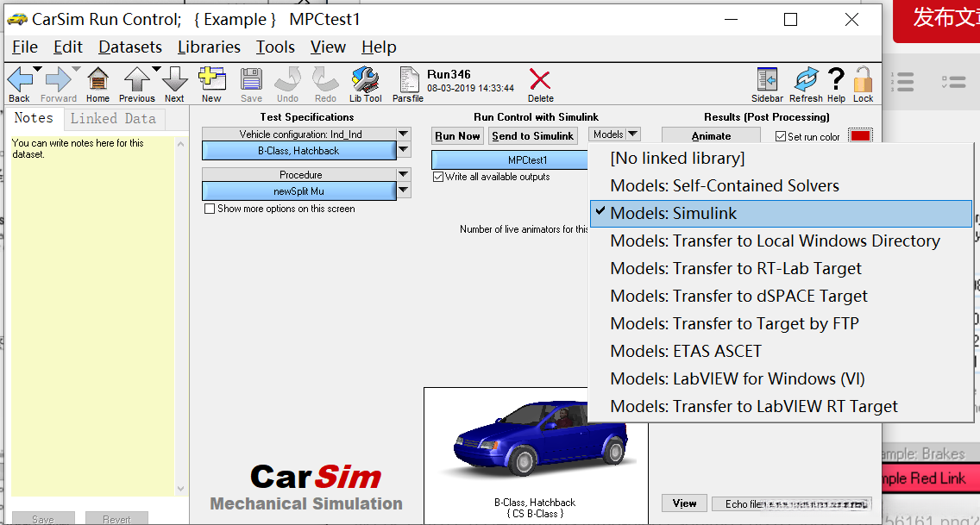This screenshot has width=980, height=525.
Task: Click the Lock padlock icon
Action: pos(864,79)
